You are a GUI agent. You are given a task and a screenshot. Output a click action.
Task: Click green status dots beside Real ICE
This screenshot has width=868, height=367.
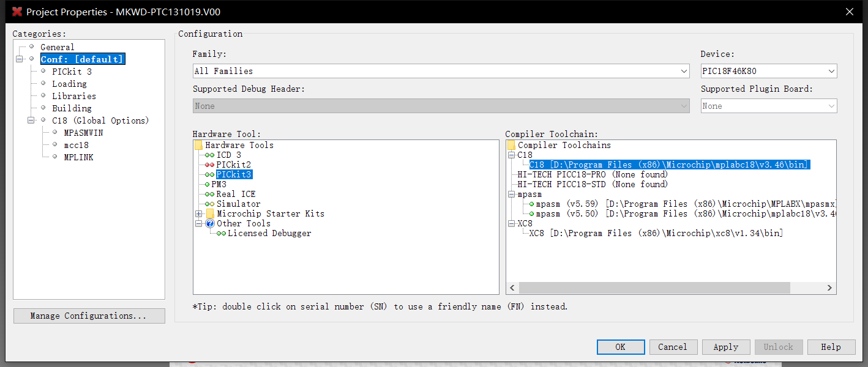click(x=210, y=195)
